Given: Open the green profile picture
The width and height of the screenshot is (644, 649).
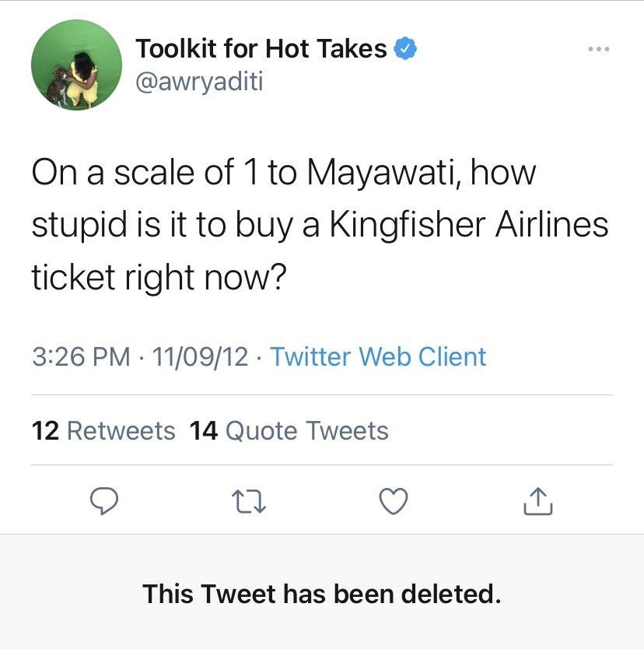Looking at the screenshot, I should point(76,65).
